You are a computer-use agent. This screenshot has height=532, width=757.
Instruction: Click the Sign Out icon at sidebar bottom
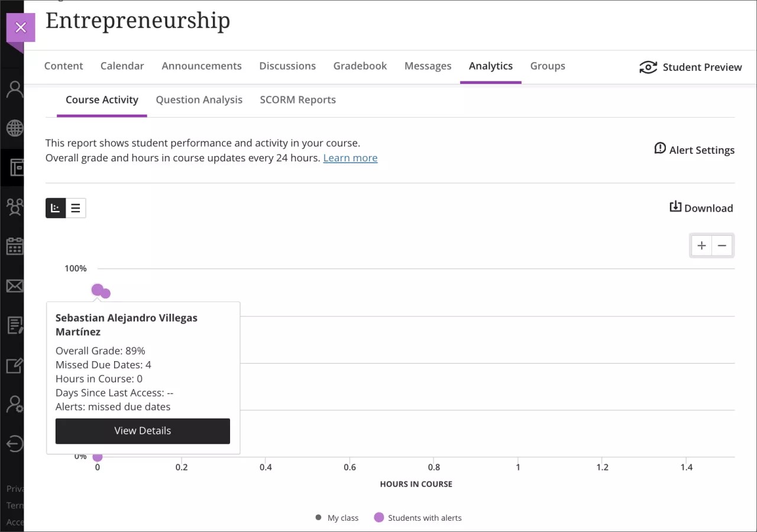14,443
